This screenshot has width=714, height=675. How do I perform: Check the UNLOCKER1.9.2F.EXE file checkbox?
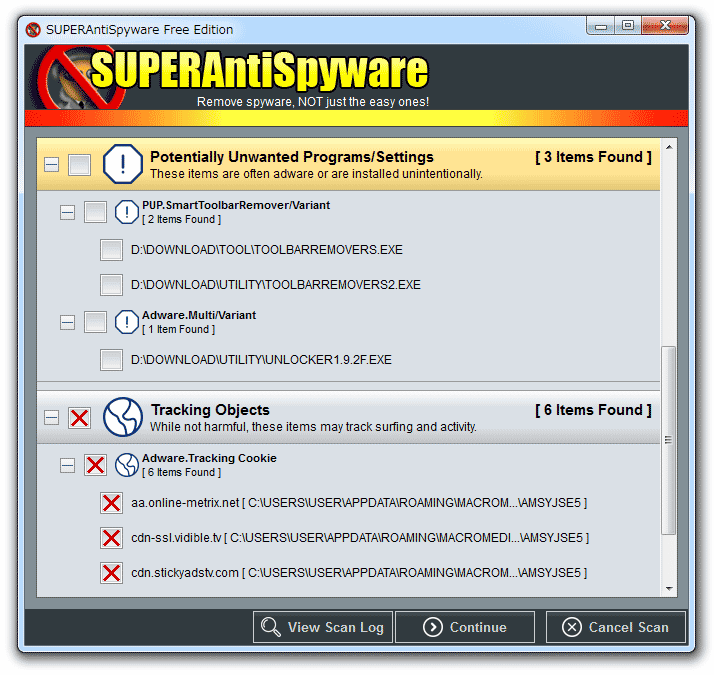pos(112,360)
